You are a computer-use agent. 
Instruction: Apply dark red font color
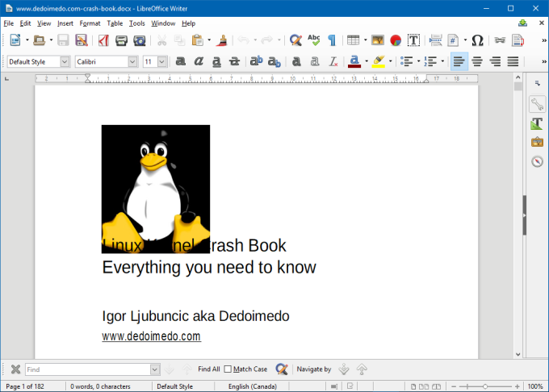point(354,61)
